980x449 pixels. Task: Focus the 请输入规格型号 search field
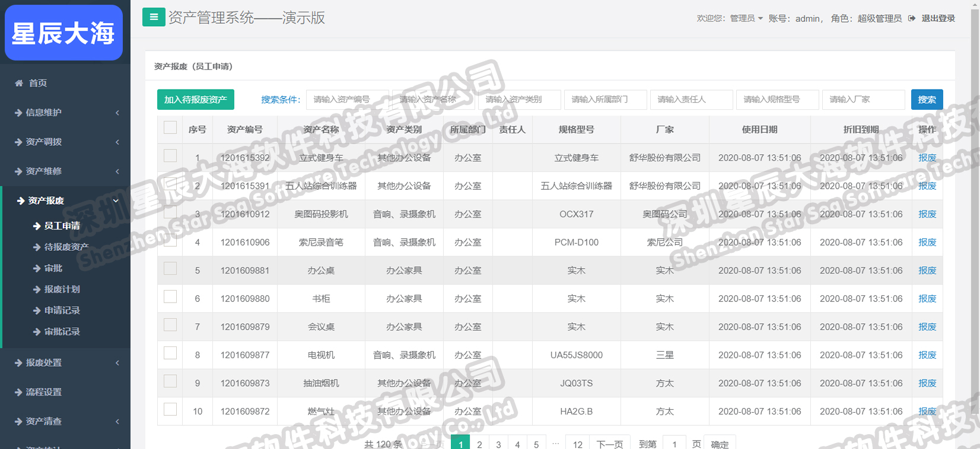click(778, 100)
